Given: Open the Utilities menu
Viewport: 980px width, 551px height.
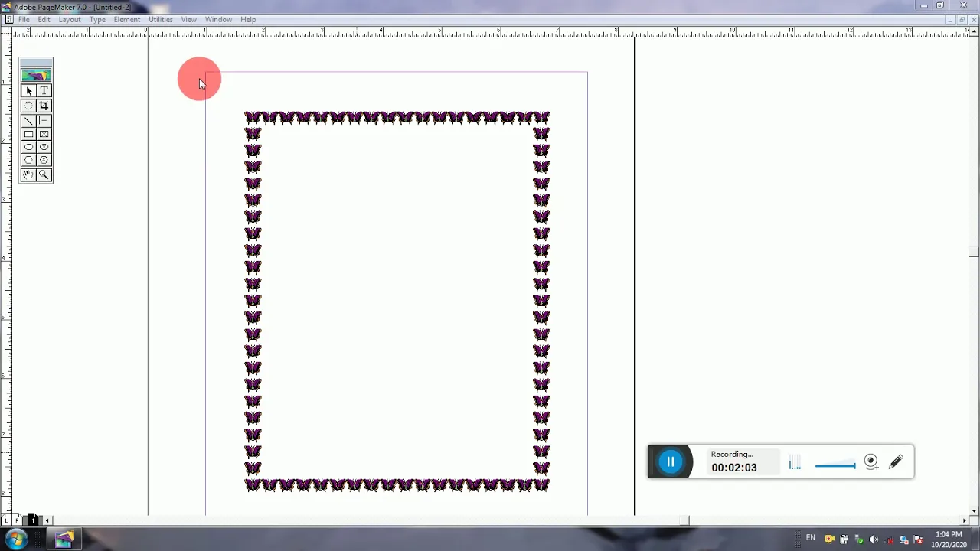Looking at the screenshot, I should 161,19.
